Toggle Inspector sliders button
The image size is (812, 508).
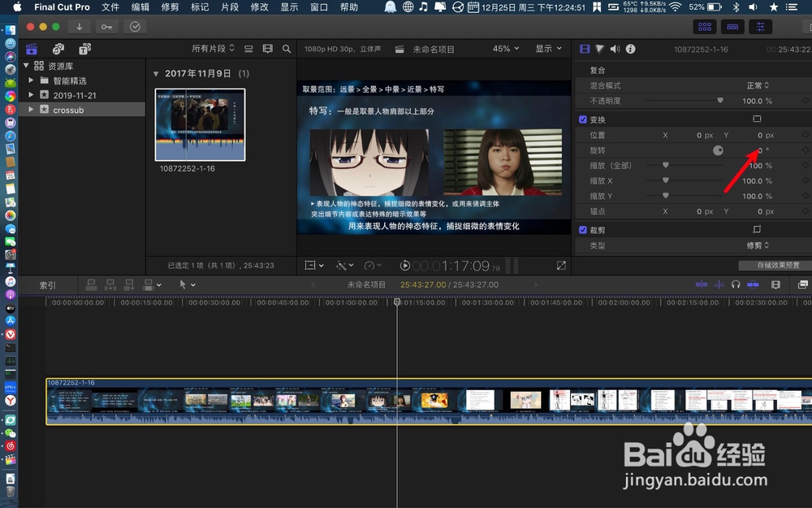click(x=760, y=27)
